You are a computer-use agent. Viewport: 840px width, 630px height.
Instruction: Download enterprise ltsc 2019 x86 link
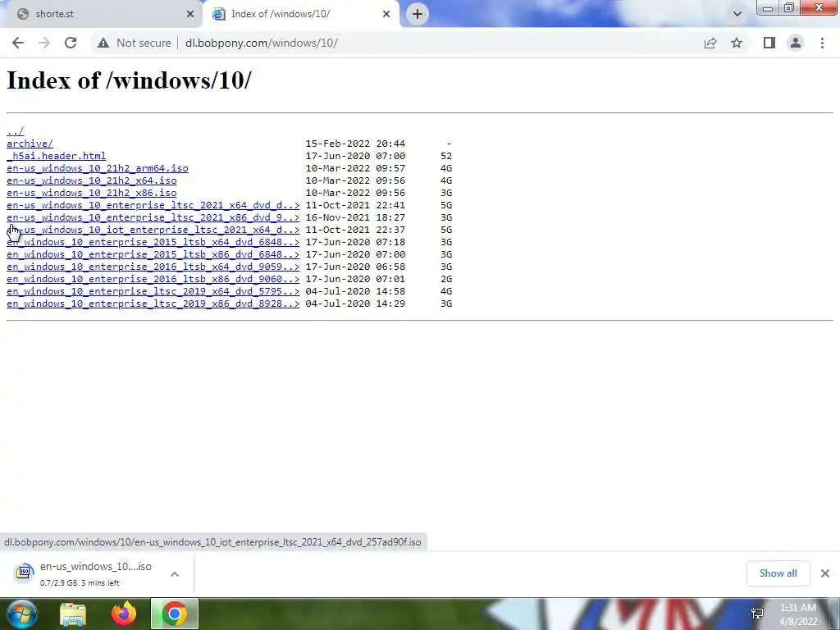point(153,304)
